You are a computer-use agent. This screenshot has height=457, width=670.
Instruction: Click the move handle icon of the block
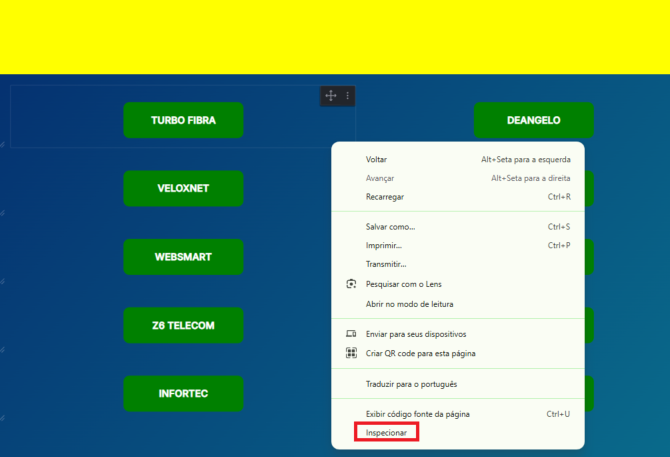[x=331, y=96]
